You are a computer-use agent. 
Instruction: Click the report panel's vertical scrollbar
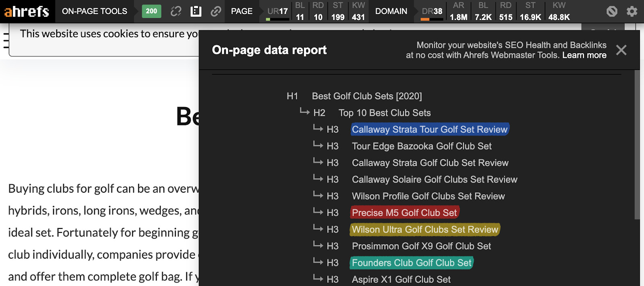click(637, 145)
